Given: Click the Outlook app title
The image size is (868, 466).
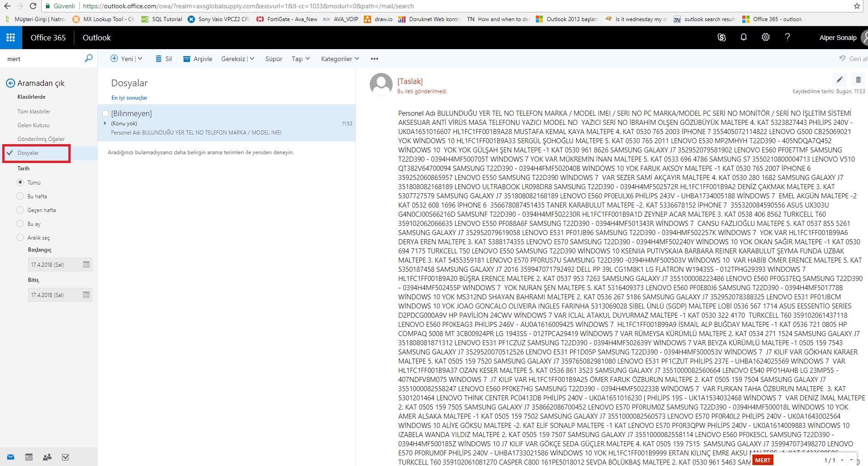Looking at the screenshot, I should click(97, 38).
